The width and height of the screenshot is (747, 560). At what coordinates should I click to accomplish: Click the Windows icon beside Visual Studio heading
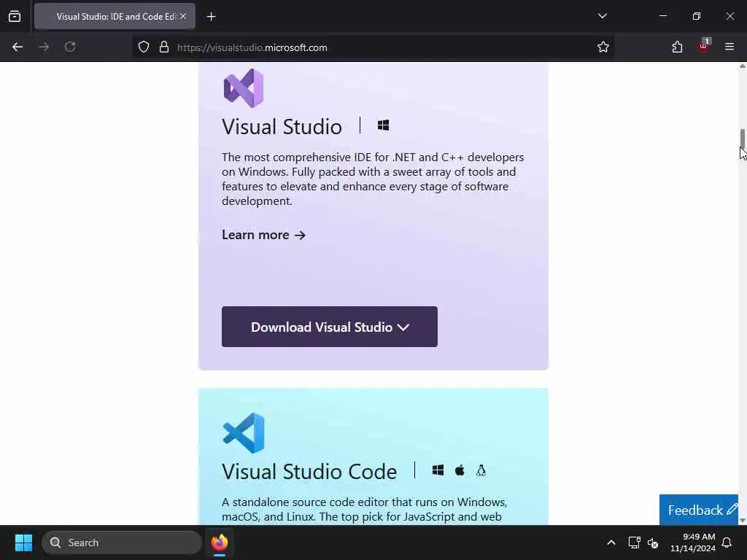(383, 125)
